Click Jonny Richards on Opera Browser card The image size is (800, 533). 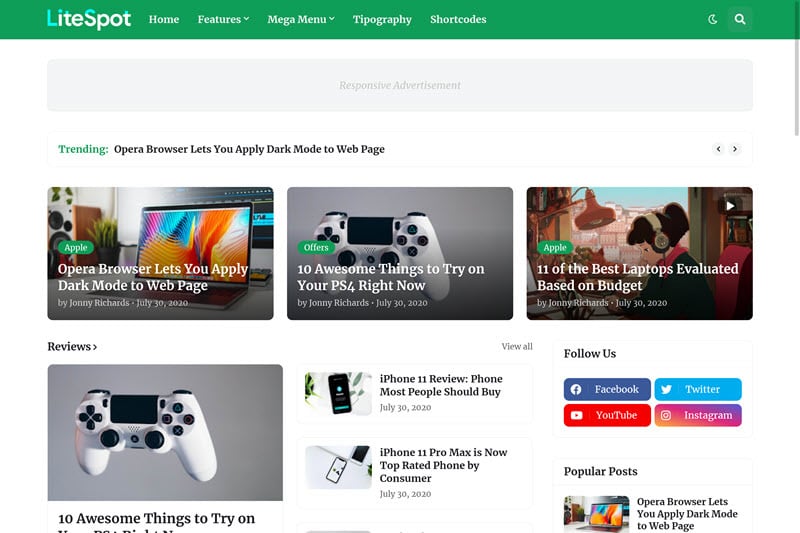pos(99,302)
